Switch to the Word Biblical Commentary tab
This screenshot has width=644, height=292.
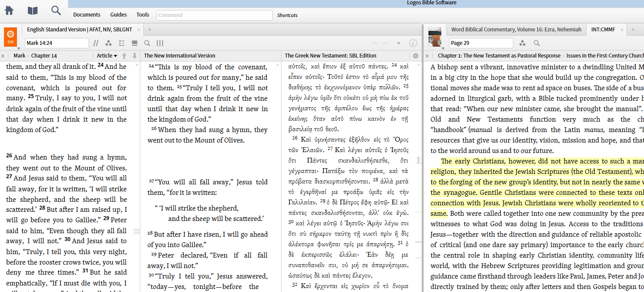[516, 30]
